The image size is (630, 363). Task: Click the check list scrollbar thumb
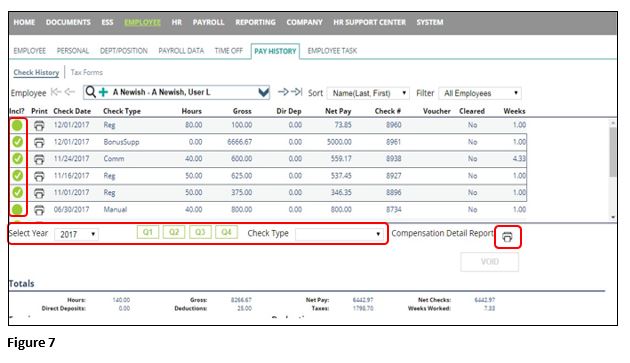(613, 152)
